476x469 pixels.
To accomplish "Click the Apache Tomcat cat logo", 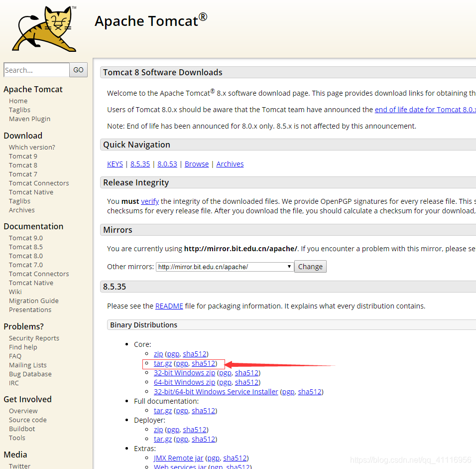I will [44, 28].
